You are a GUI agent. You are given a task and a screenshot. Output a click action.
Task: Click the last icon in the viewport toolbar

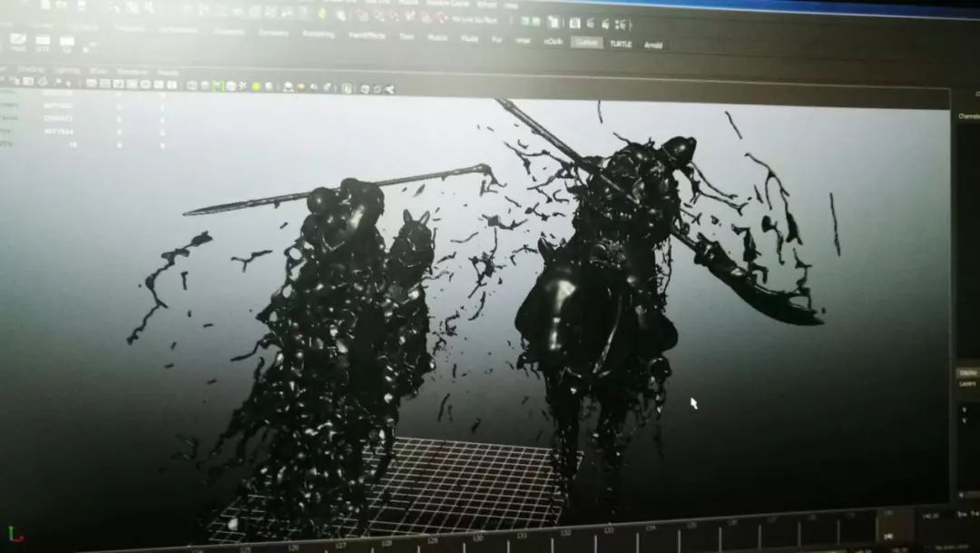tap(389, 90)
